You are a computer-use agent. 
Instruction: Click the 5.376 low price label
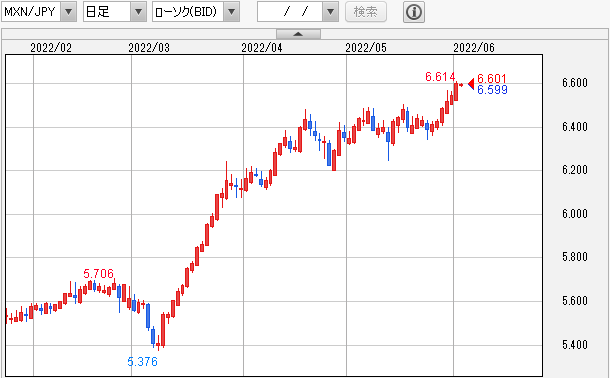142,362
